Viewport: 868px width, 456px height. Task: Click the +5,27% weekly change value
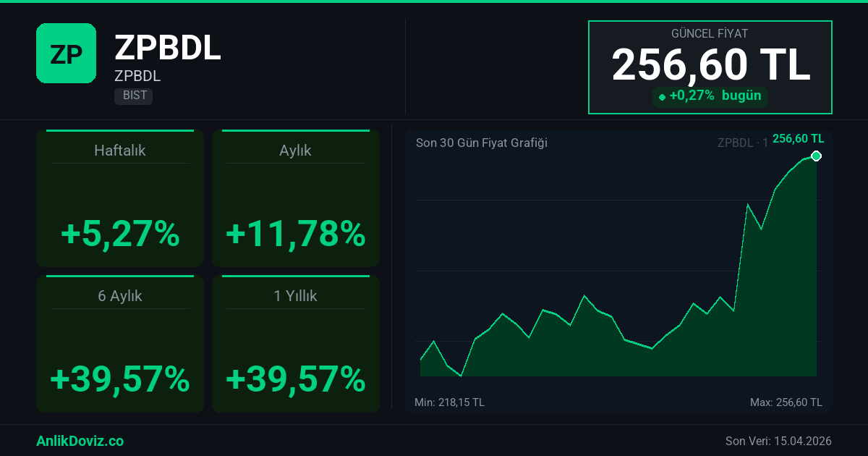click(x=120, y=234)
